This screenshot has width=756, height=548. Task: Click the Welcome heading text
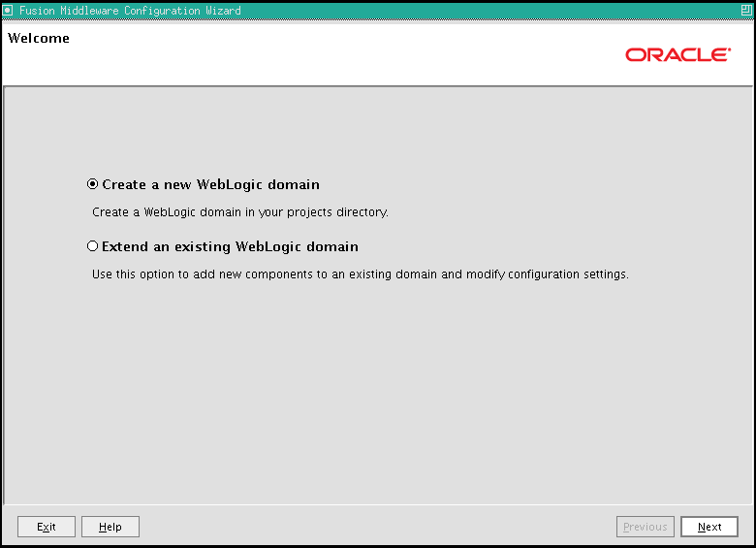(39, 38)
